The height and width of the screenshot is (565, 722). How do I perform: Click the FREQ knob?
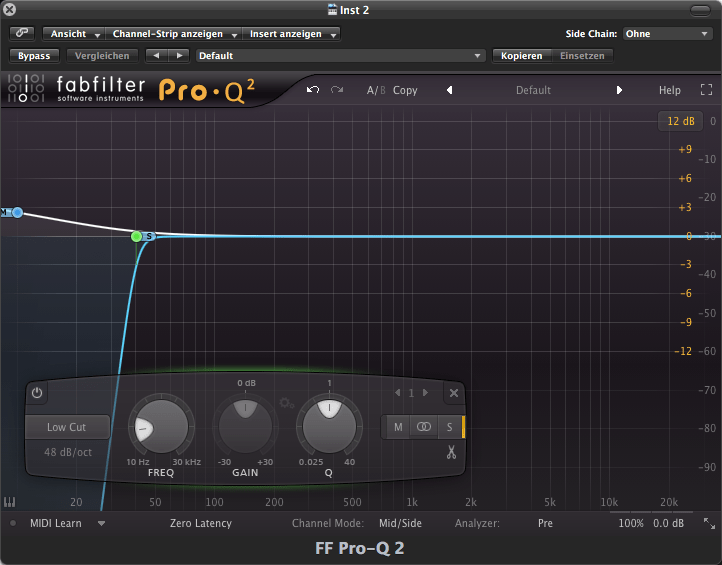tap(159, 428)
